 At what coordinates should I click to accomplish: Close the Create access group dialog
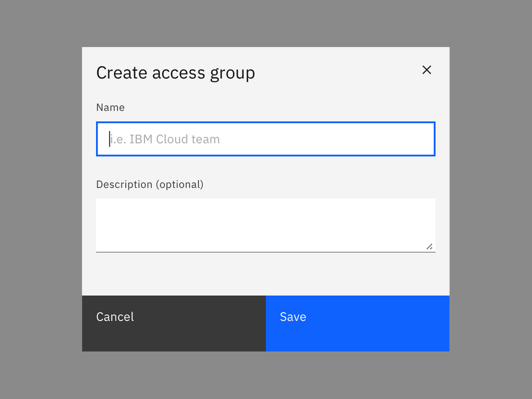click(x=427, y=70)
